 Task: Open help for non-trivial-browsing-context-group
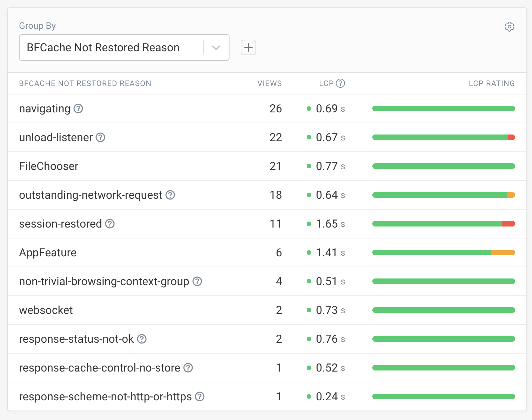197,281
